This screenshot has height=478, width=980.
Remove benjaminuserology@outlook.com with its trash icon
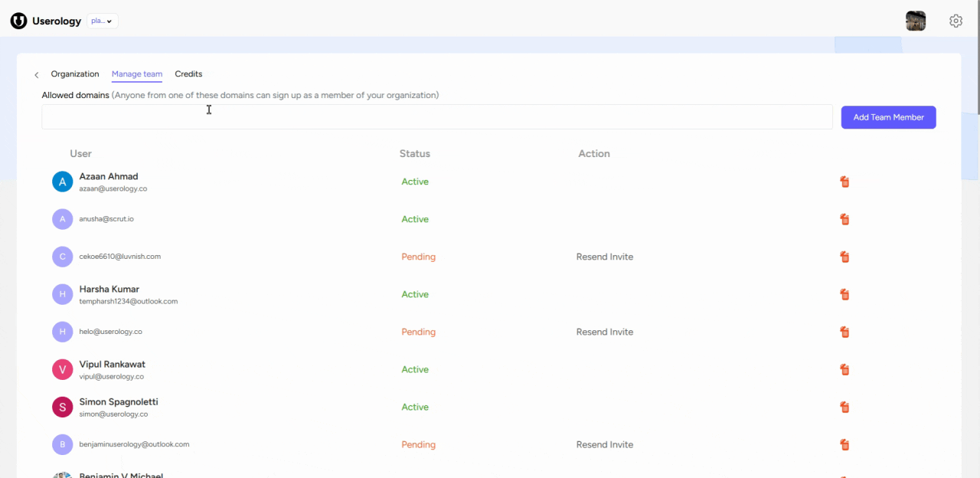[x=844, y=444]
